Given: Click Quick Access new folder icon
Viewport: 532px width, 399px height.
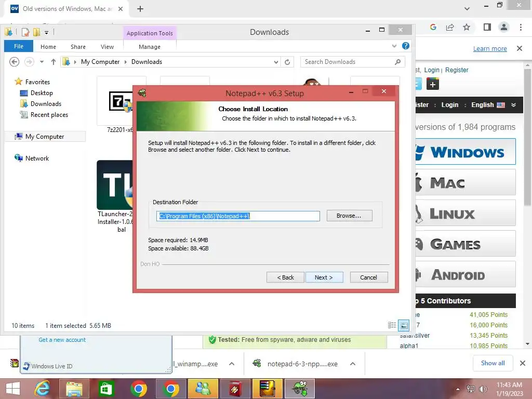Looking at the screenshot, I should [37, 33].
